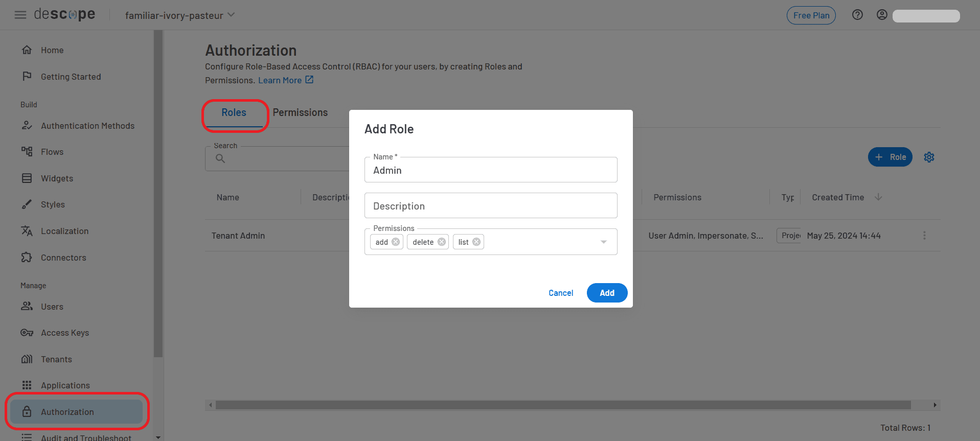
Task: Open the familiar-ivory-pasteur project selector
Action: (x=180, y=15)
